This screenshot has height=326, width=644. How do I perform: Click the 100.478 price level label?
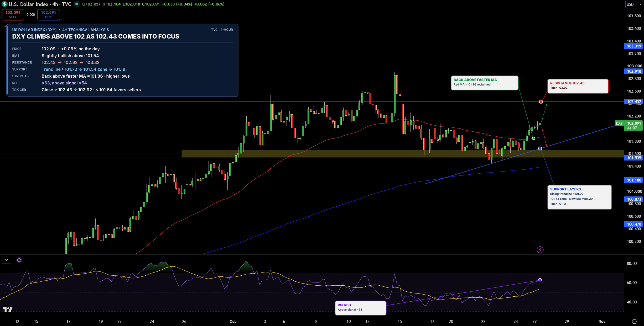pos(634,224)
